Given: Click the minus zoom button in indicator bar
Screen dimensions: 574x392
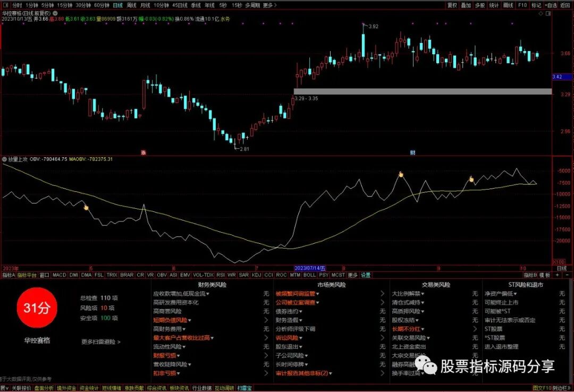Looking at the screenshot, I should [567, 275].
